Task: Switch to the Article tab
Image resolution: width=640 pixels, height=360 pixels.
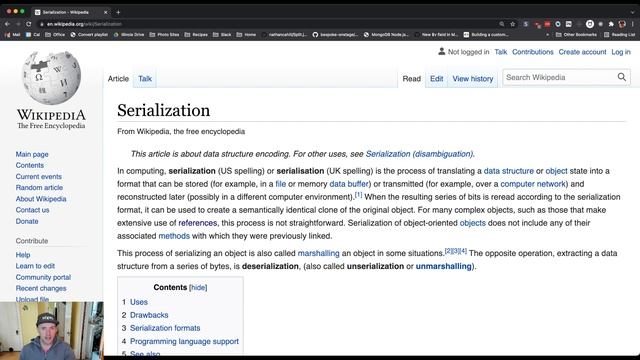Action: pos(118,79)
